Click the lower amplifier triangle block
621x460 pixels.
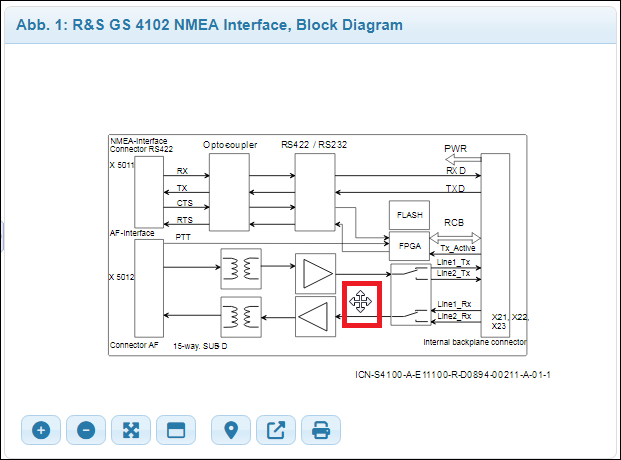pos(316,317)
